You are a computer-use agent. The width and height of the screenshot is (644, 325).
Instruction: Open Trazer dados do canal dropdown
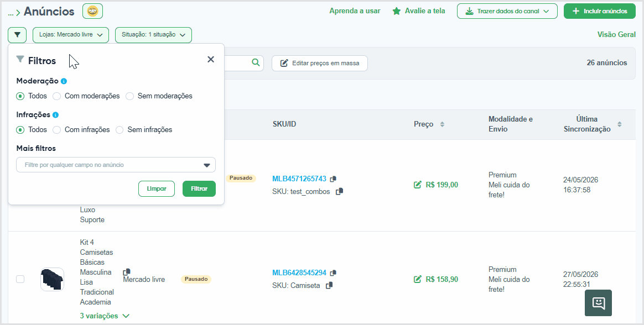point(507,11)
